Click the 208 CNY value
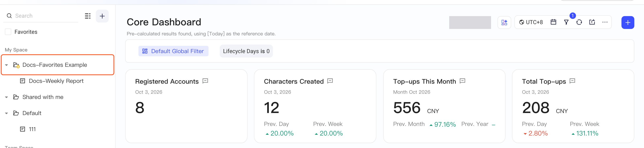This screenshot has width=644, height=148. coord(545,108)
